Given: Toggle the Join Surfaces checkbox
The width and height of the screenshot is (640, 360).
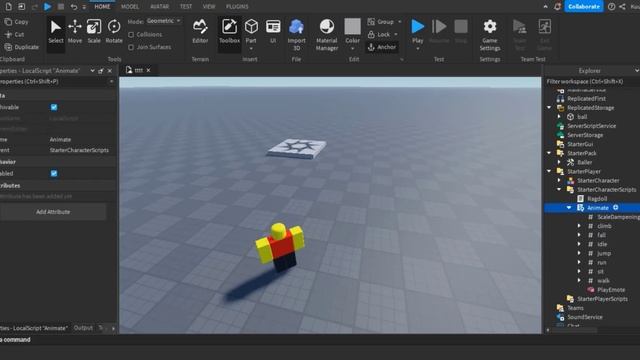Looking at the screenshot, I should coord(131,47).
